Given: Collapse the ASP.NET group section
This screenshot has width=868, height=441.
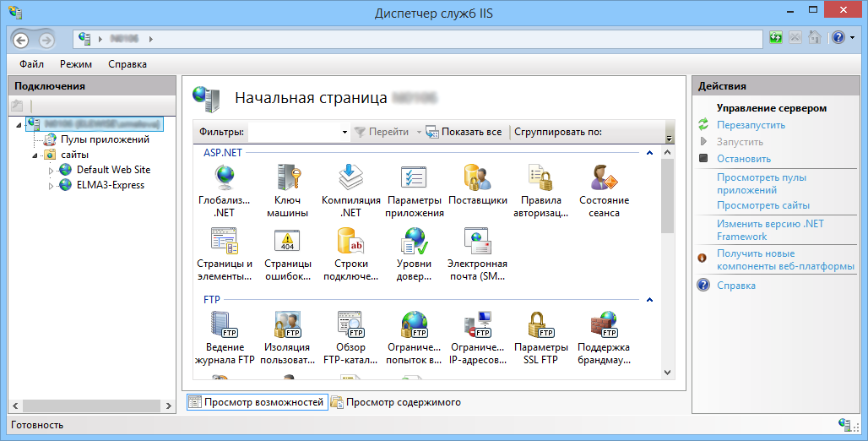Looking at the screenshot, I should pyautogui.click(x=649, y=153).
